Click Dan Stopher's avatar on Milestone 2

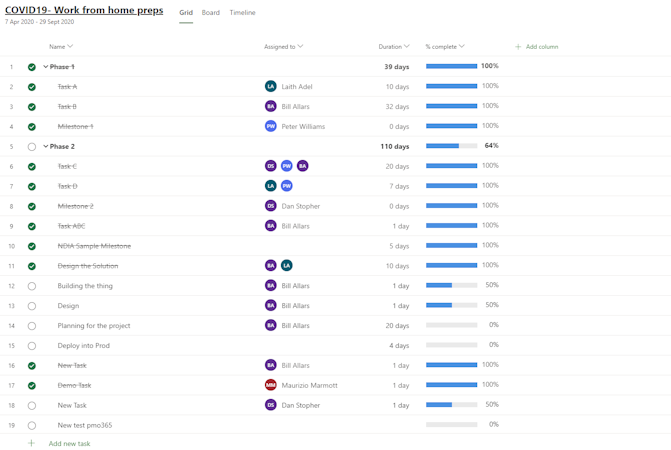click(271, 206)
